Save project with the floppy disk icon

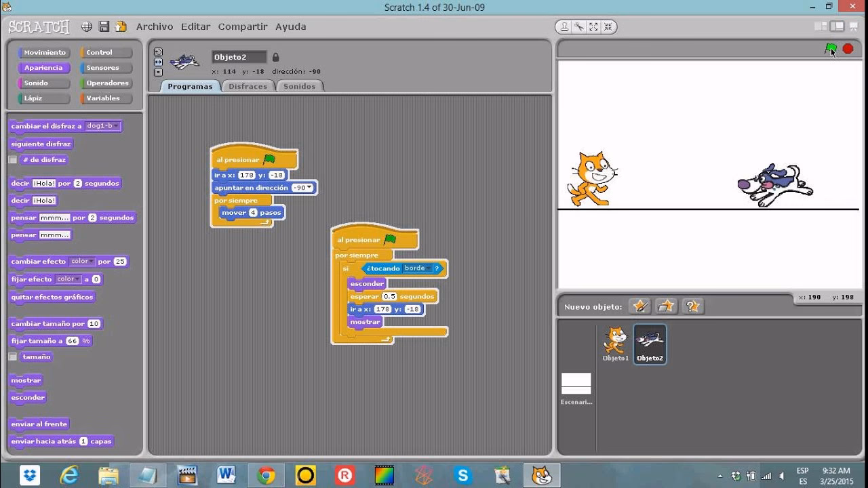coord(104,26)
